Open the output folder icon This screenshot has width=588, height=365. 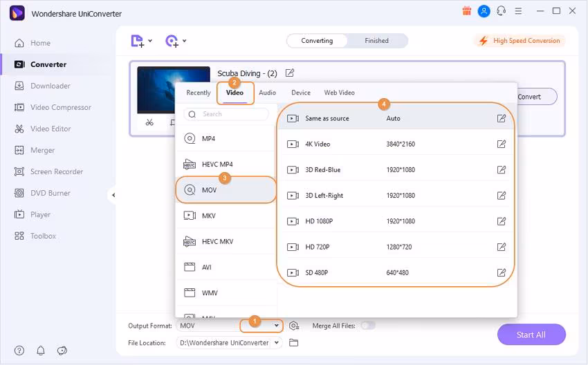click(293, 342)
